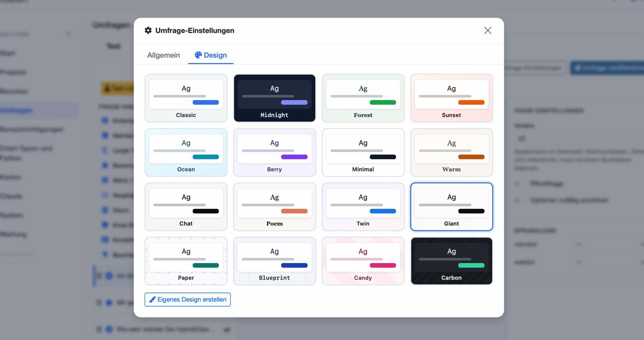
Task: Pick the Chat design theme
Action: click(186, 207)
